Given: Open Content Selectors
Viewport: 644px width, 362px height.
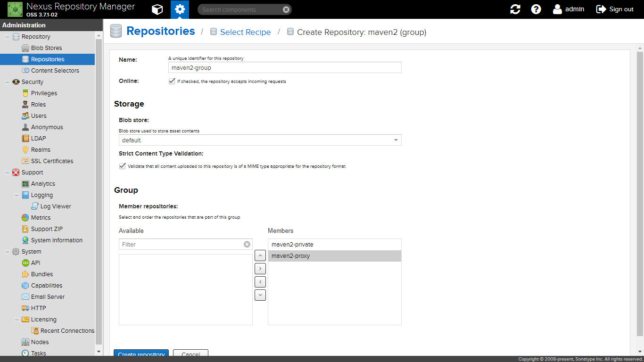Looking at the screenshot, I should point(55,71).
